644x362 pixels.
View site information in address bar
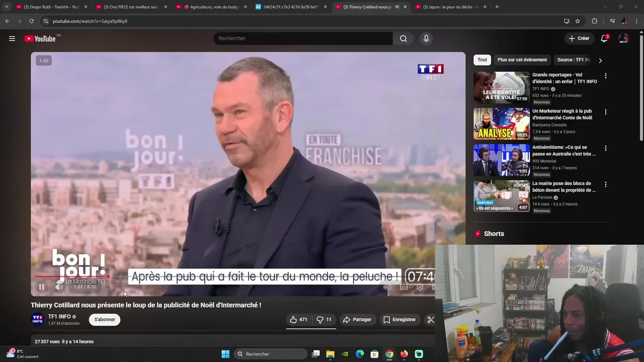click(x=46, y=21)
